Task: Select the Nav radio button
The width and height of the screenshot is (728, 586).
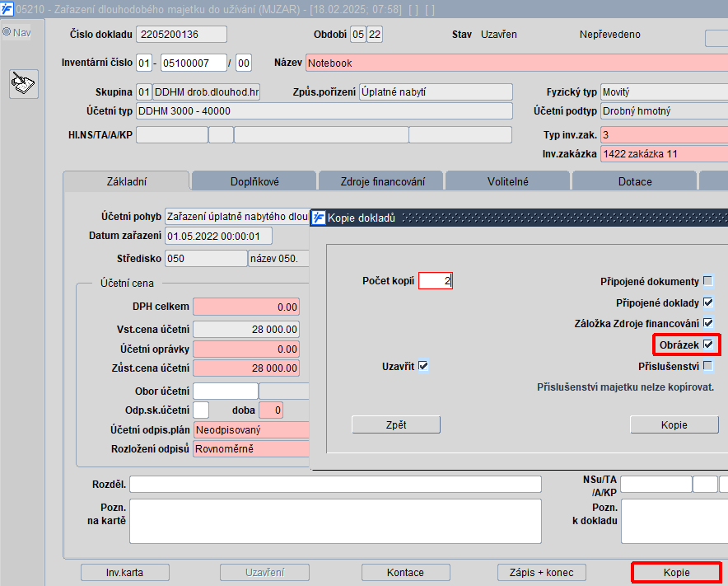Action: tap(7, 32)
